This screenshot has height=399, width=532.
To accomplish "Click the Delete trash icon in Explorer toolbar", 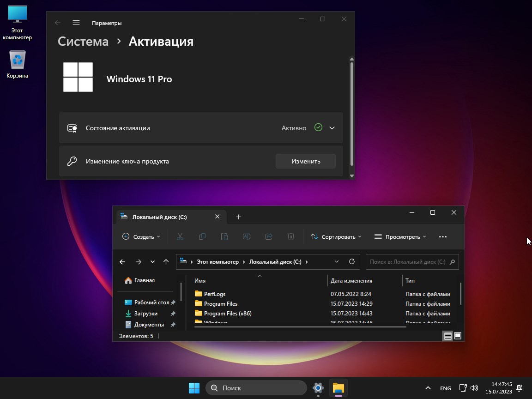I will [x=291, y=236].
